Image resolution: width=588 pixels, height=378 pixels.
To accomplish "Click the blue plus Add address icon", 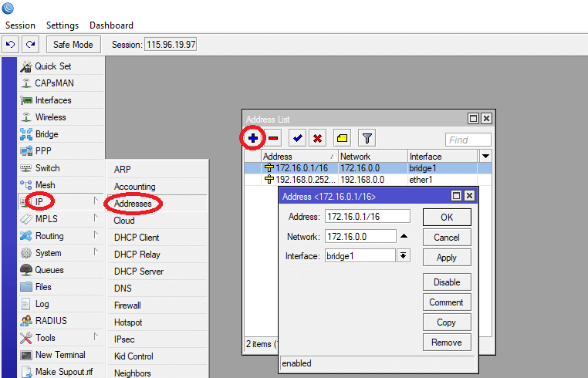I will 253,138.
